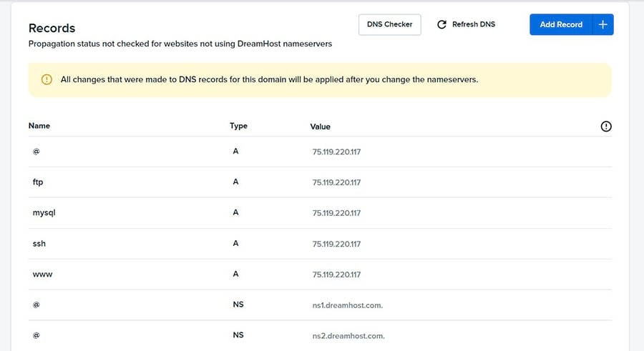
Task: Click the Refresh DNS circular arrow icon
Action: (x=441, y=24)
